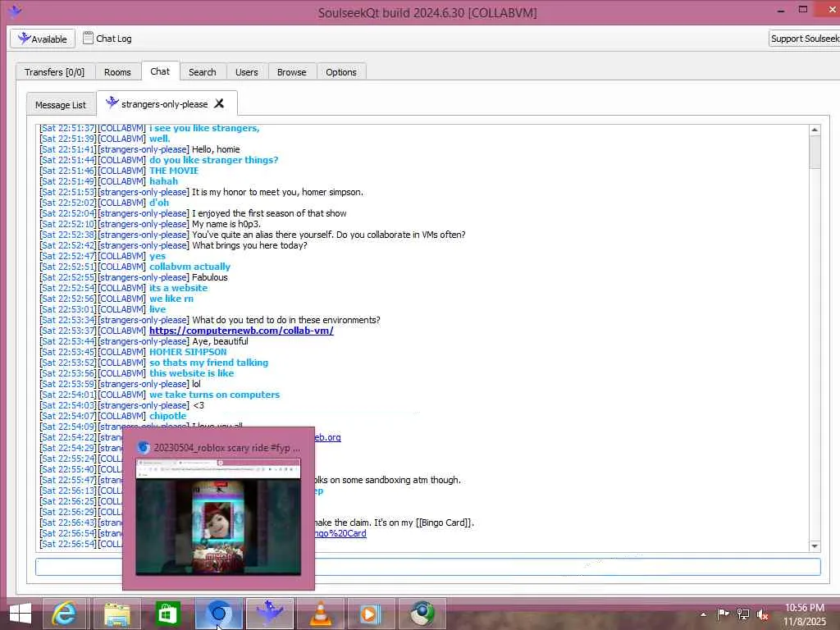840x630 pixels.
Task: Open the Windows Store taskbar icon
Action: (x=167, y=614)
